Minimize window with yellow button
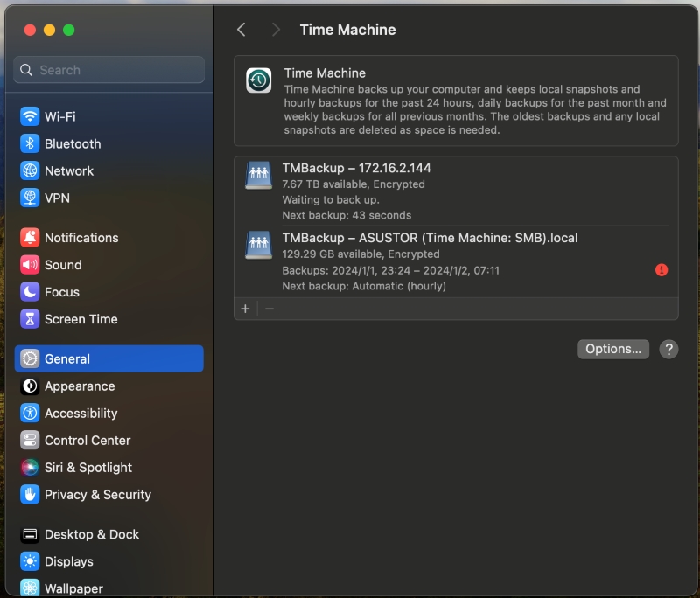Viewport: 700px width, 598px height. 50,30
